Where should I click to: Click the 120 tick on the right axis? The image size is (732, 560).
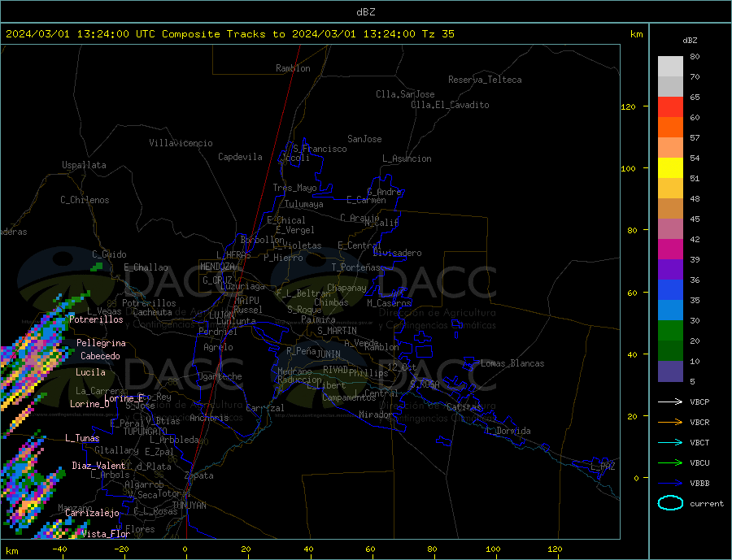pyautogui.click(x=628, y=106)
